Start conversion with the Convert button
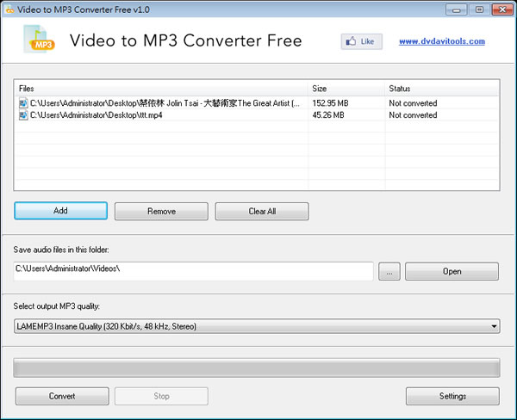This screenshot has height=420, width=517. coord(61,396)
